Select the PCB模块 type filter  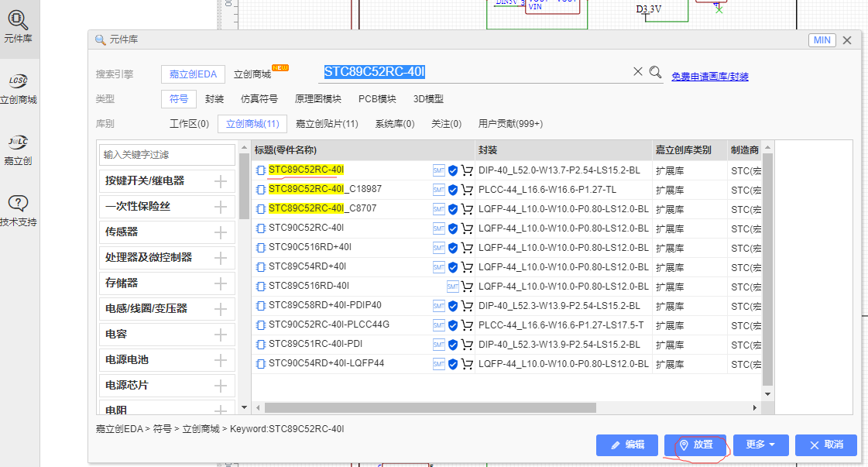pyautogui.click(x=377, y=99)
